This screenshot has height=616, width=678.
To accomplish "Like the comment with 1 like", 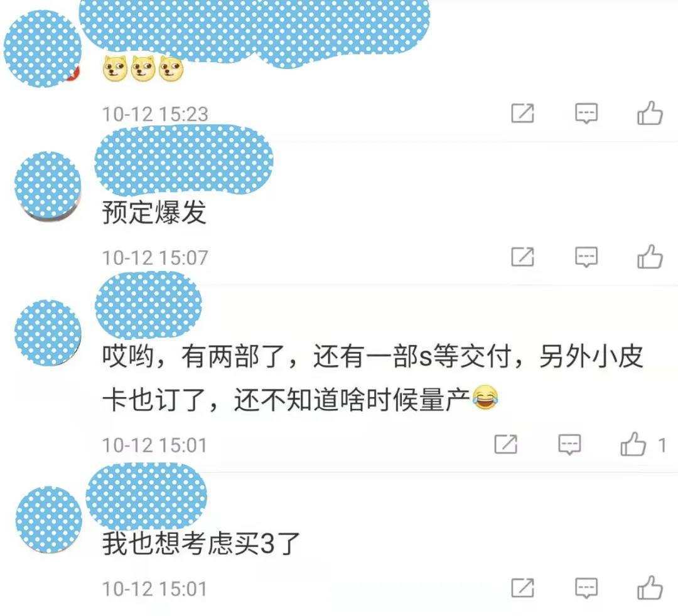I will (x=633, y=444).
